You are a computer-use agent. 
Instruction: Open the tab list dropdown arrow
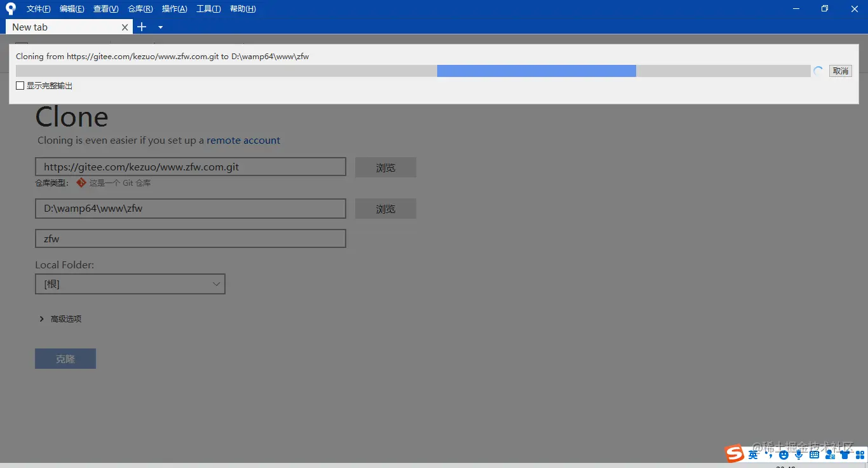pos(161,27)
